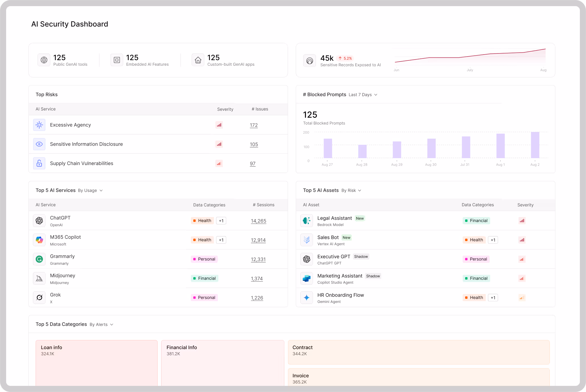Screen dimensions: 586x392
Task: Click the 14,265 sessions link
Action: 258,221
